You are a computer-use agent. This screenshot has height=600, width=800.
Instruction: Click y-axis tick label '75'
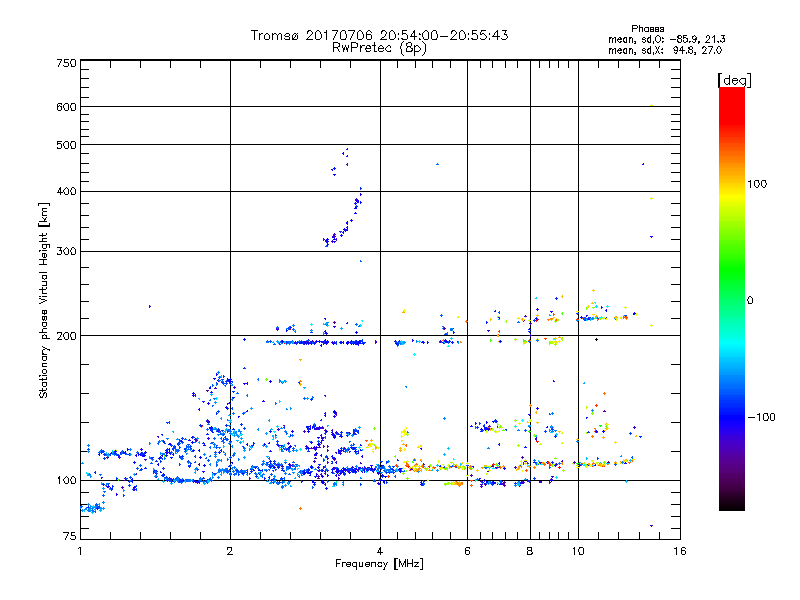[x=70, y=536]
